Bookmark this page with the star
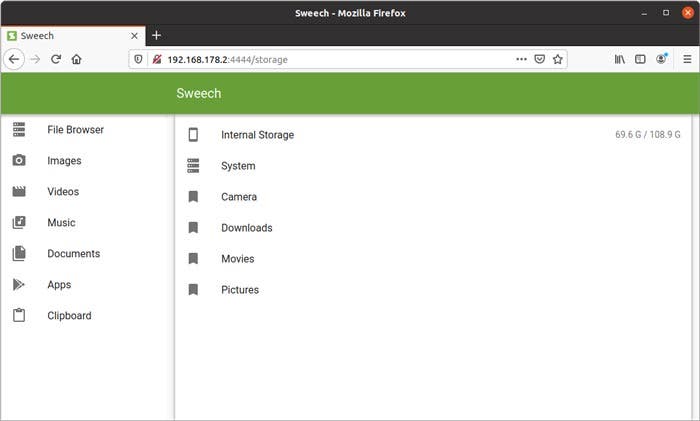This screenshot has height=421, width=700. [558, 59]
